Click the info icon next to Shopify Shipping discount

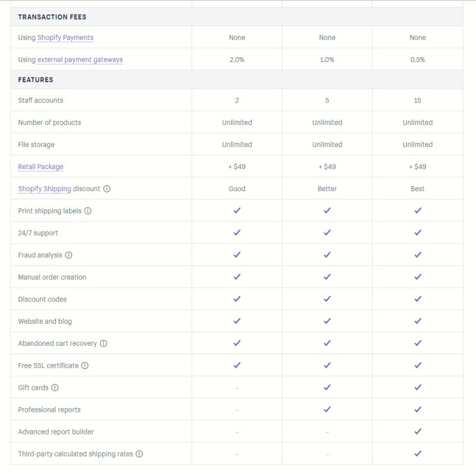[107, 189]
